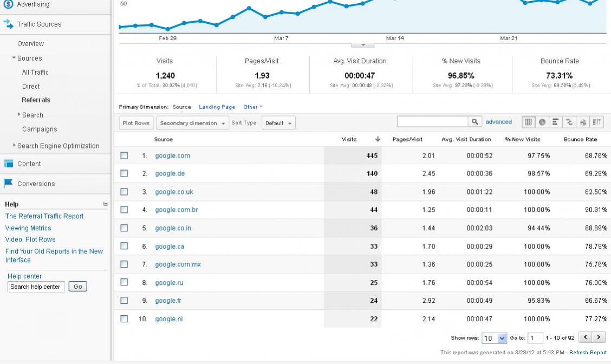Collapse the Sources tree section
The image size is (611, 364).
pyautogui.click(x=14, y=57)
